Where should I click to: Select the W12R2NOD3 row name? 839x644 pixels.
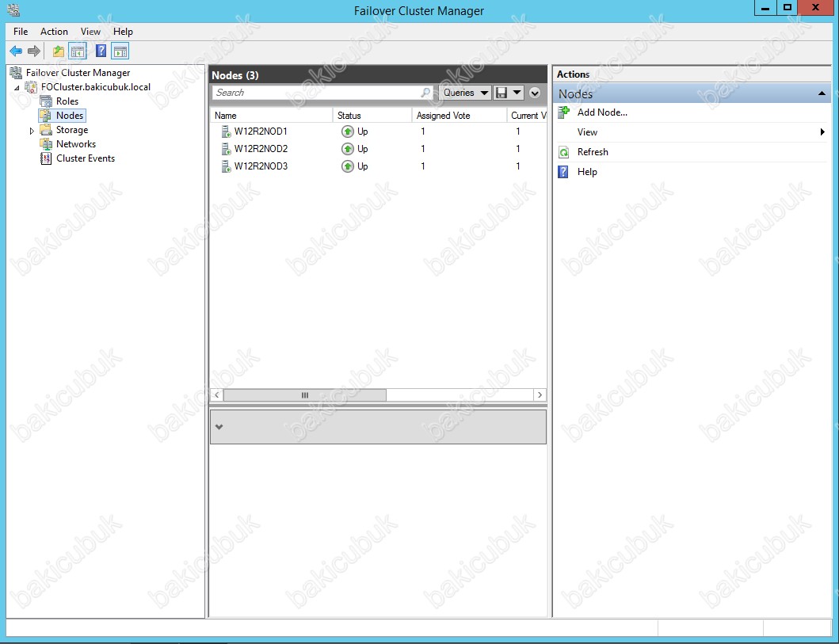point(261,166)
